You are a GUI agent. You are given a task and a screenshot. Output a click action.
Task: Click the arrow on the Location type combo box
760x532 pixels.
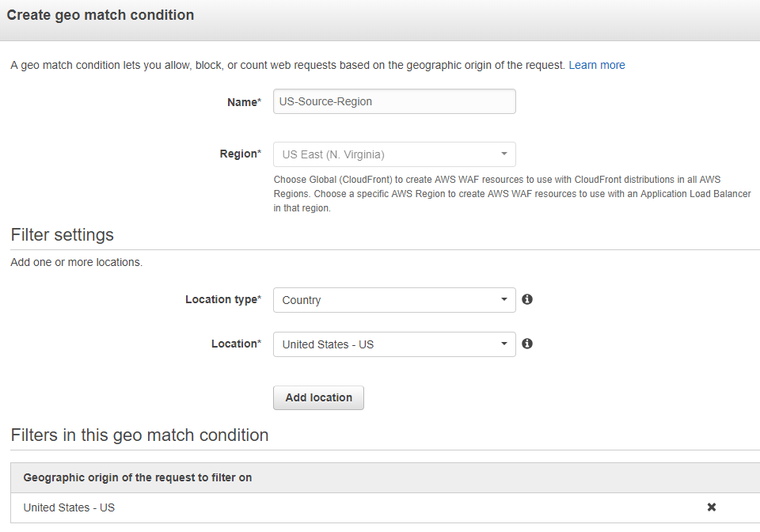(x=504, y=300)
